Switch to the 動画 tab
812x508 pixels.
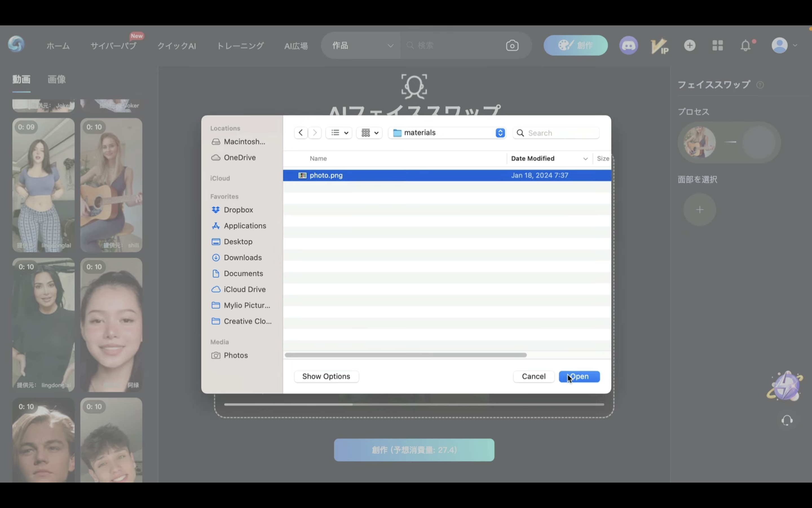tap(21, 80)
